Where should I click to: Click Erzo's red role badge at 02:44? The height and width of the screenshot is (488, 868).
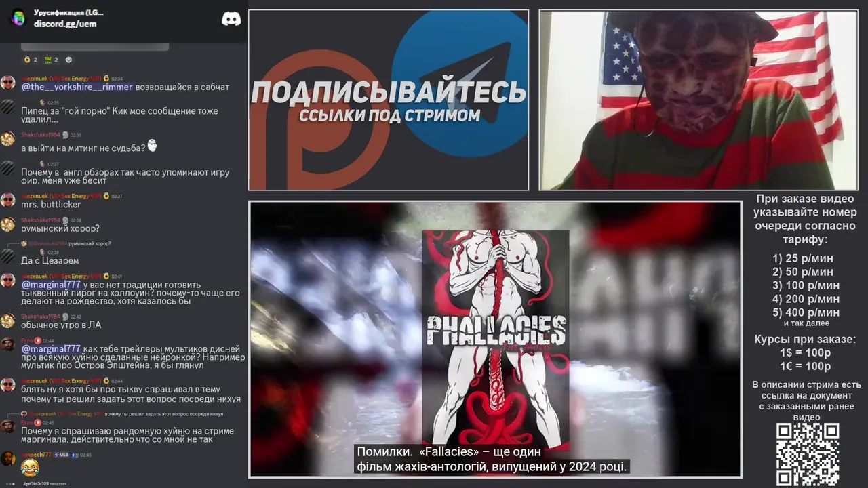coord(38,340)
